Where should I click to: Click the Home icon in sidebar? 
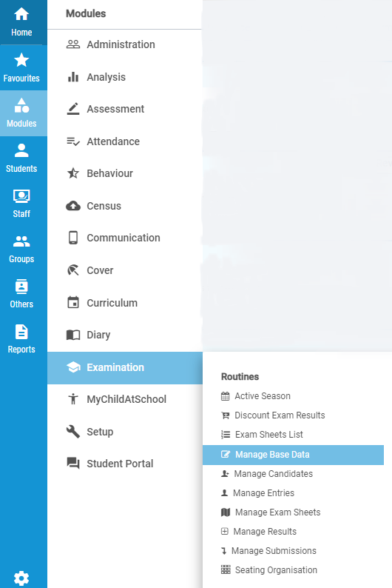21,15
